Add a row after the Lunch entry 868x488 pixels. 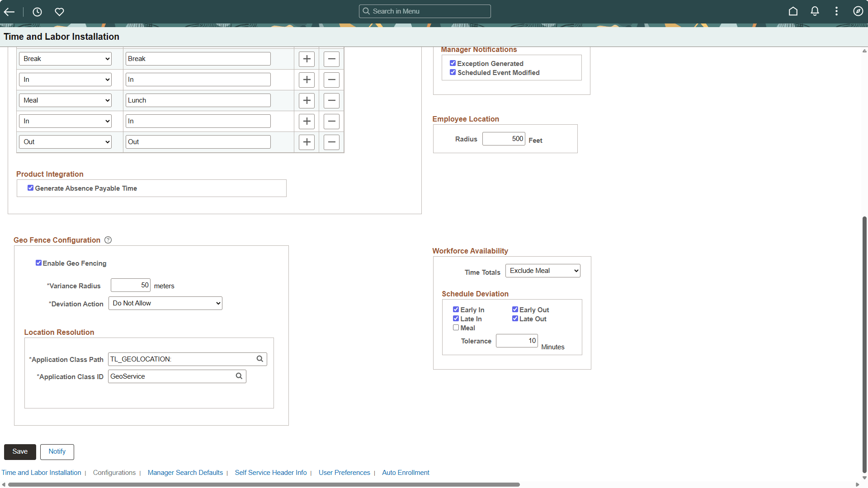click(x=307, y=100)
